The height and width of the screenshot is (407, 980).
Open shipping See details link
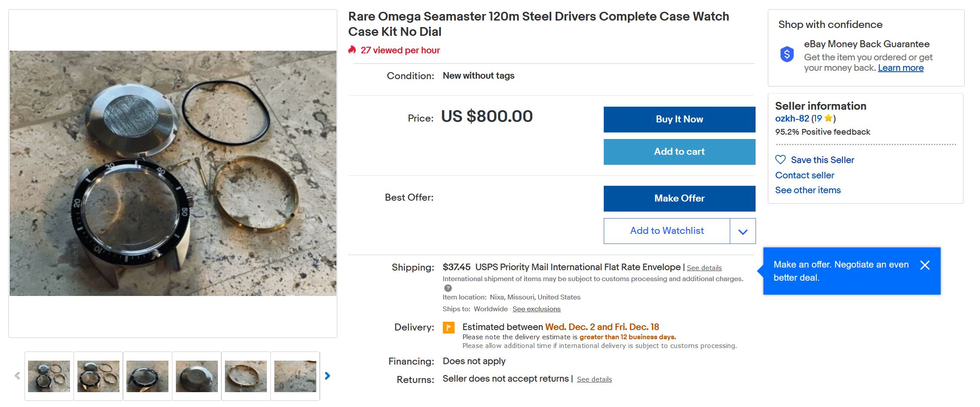click(704, 268)
